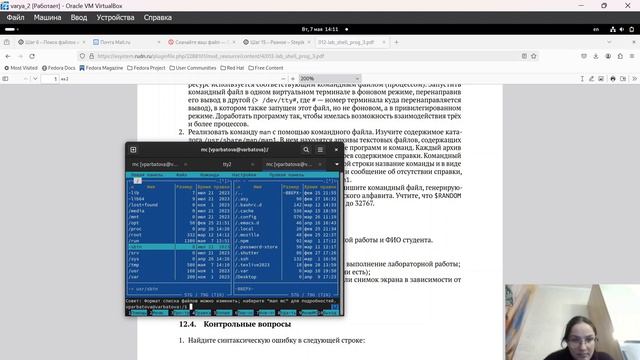The width and height of the screenshot is (640, 360).
Task: Open the Firefox application hamburger menu
Action: click(x=632, y=56)
